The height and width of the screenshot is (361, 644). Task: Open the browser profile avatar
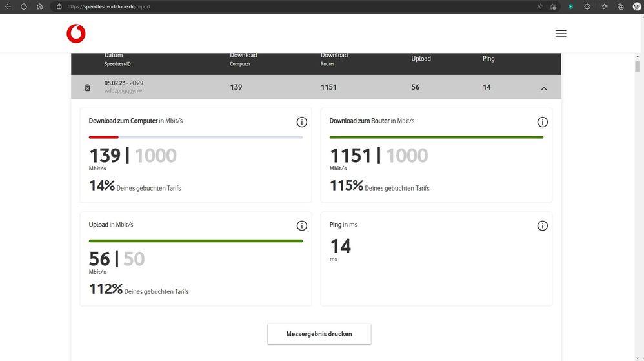pos(637,6)
